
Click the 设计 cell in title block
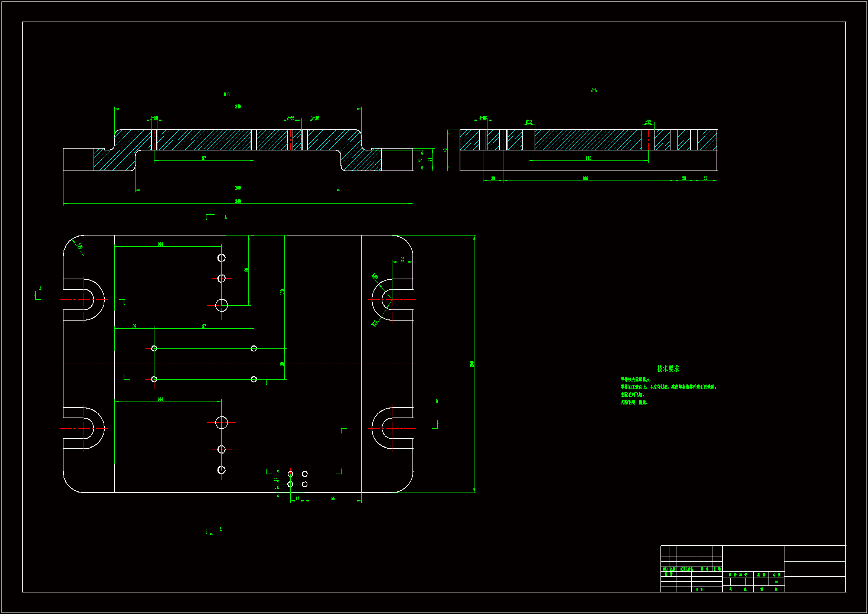tap(668, 574)
